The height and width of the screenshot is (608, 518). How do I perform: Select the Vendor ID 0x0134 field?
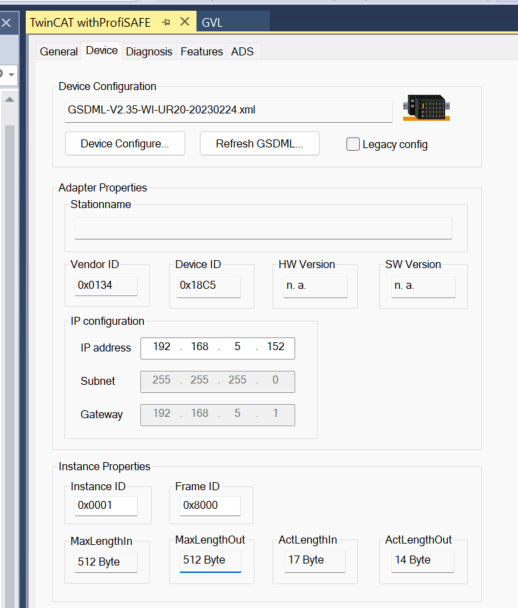(x=106, y=286)
